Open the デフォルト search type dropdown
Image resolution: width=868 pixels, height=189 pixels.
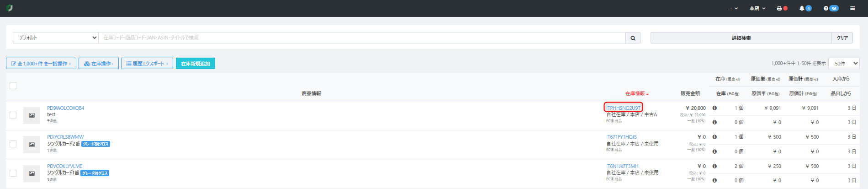coord(56,38)
